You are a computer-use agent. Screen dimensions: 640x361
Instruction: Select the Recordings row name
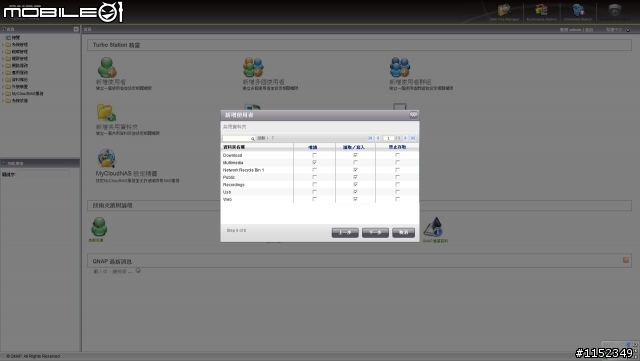233,185
